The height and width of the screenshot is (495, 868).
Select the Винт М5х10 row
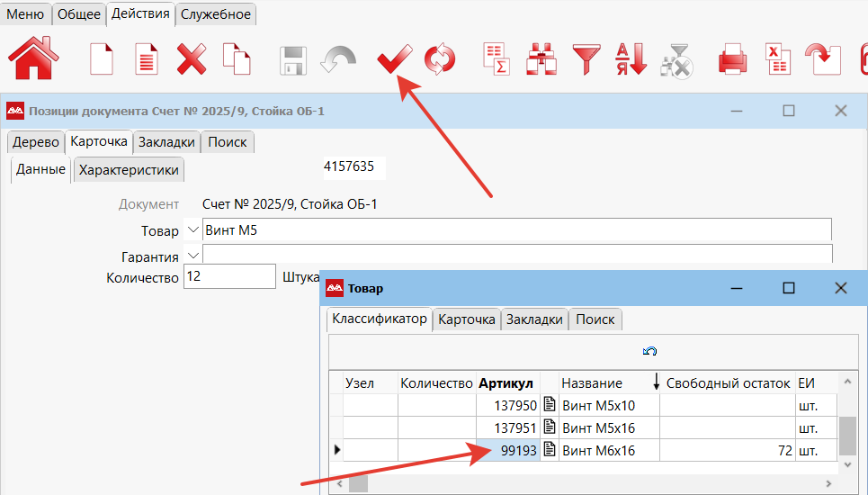click(598, 406)
